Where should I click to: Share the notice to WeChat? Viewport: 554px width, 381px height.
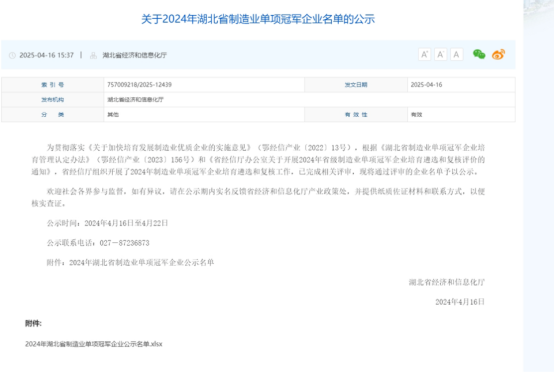pyautogui.click(x=479, y=54)
